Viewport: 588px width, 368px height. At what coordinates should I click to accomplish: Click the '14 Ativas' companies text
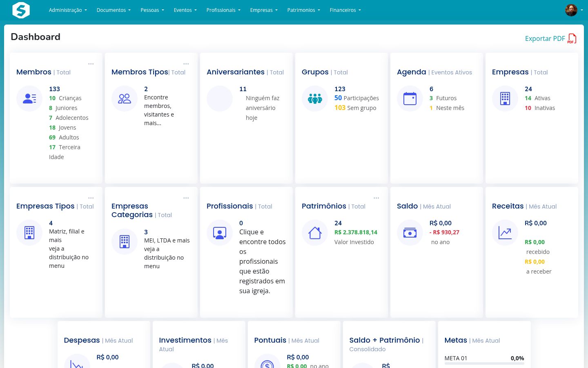537,98
